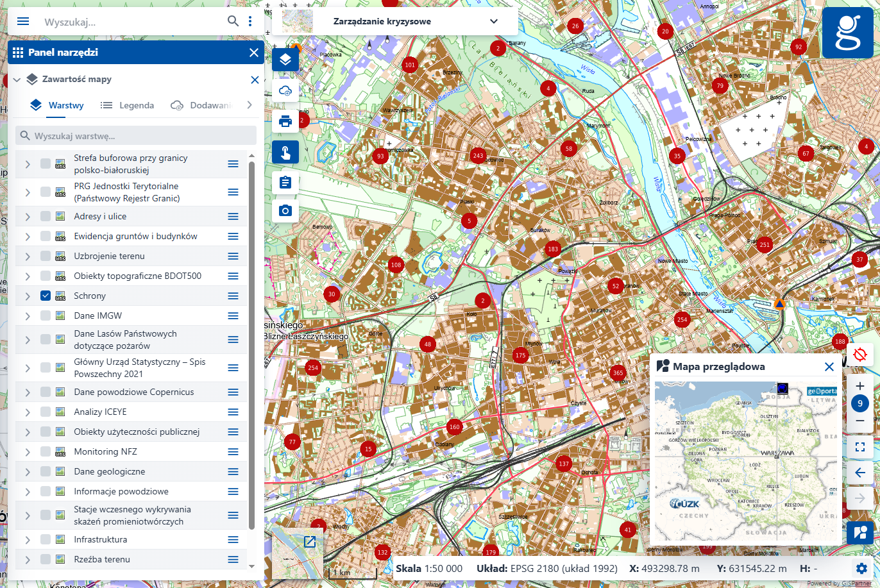Click the full extent map icon
The width and height of the screenshot is (880, 588).
point(860,447)
